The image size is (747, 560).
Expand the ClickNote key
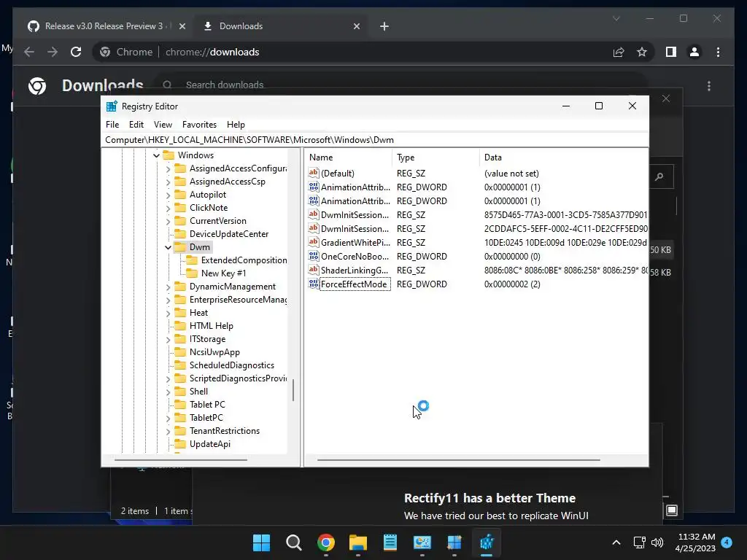point(168,208)
